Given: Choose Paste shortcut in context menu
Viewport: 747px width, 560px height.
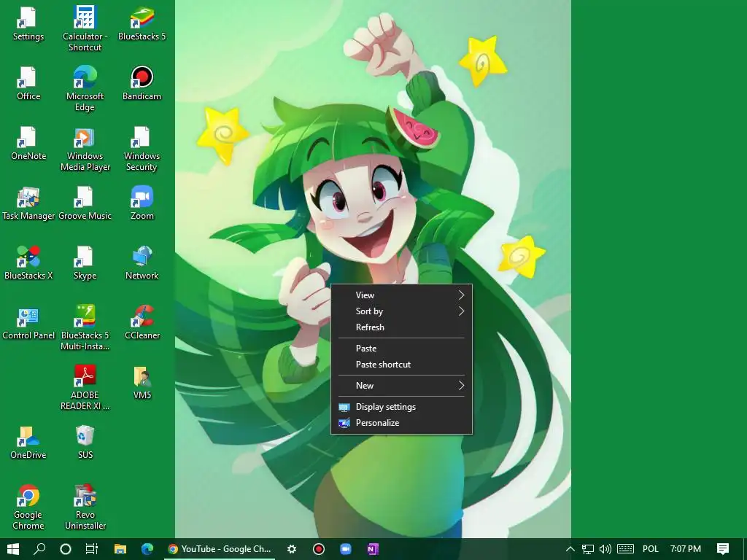Looking at the screenshot, I should [402, 365].
